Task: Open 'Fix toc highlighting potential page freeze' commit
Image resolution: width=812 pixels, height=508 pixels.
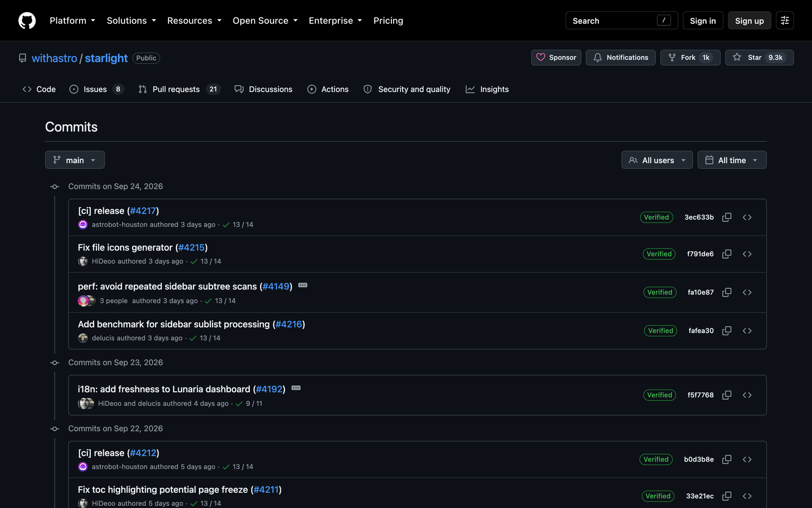Action: [x=163, y=489]
